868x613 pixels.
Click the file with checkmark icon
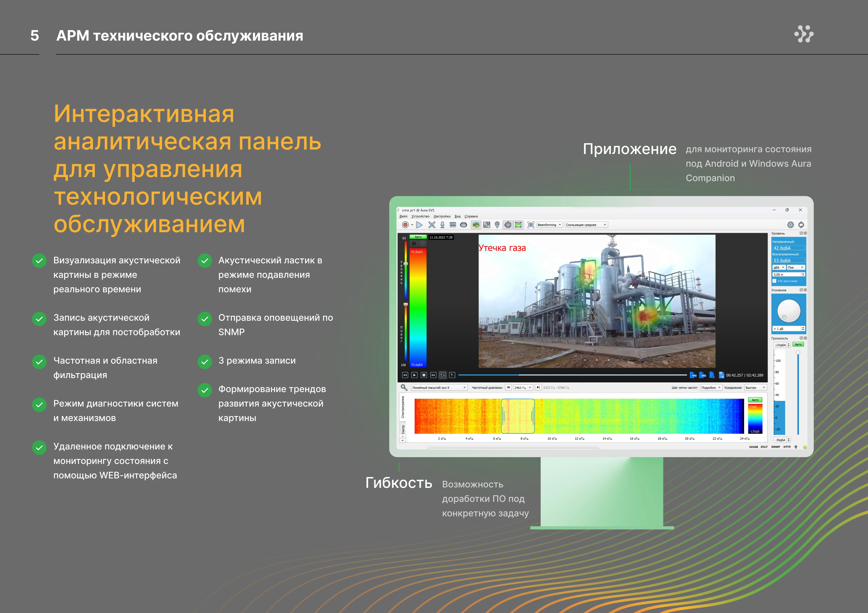tap(712, 375)
